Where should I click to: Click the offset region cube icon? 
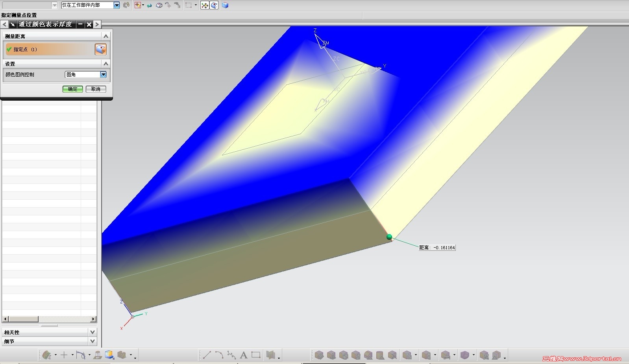pyautogui.click(x=344, y=355)
